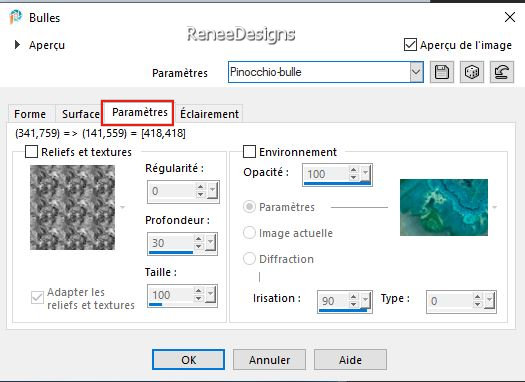Open the Pinocchio-bulle presets dropdown
This screenshot has width=525, height=382.
416,72
